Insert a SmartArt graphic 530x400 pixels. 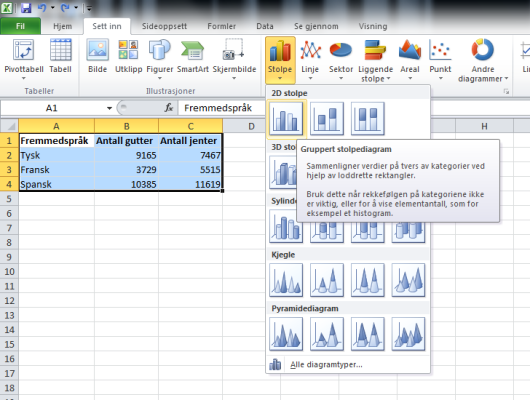click(x=193, y=56)
